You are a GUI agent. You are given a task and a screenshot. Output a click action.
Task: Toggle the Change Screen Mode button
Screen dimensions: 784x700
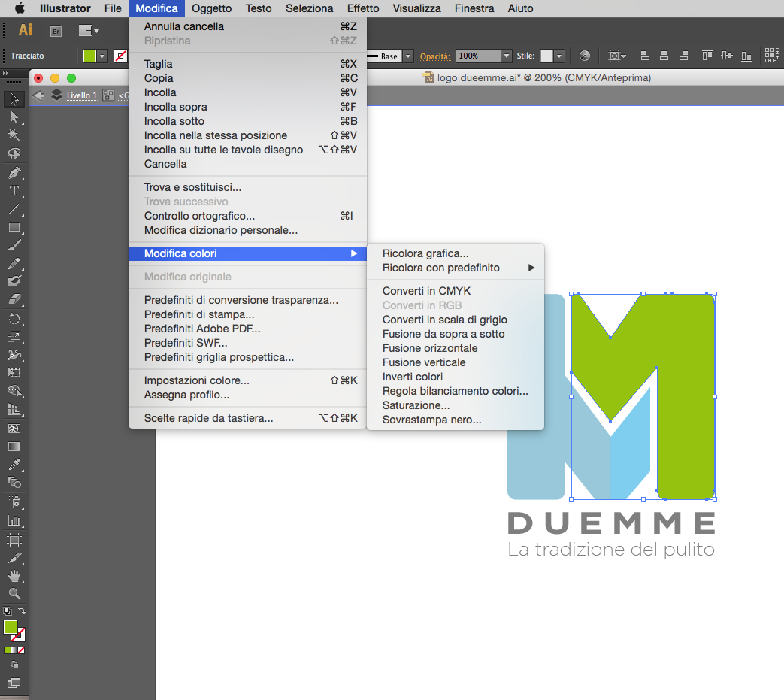tap(14, 683)
